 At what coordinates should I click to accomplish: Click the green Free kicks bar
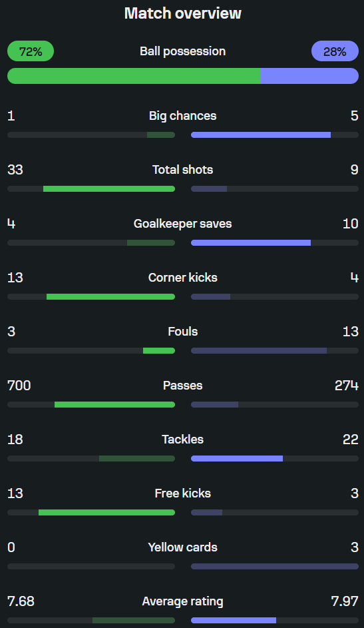tap(106, 512)
